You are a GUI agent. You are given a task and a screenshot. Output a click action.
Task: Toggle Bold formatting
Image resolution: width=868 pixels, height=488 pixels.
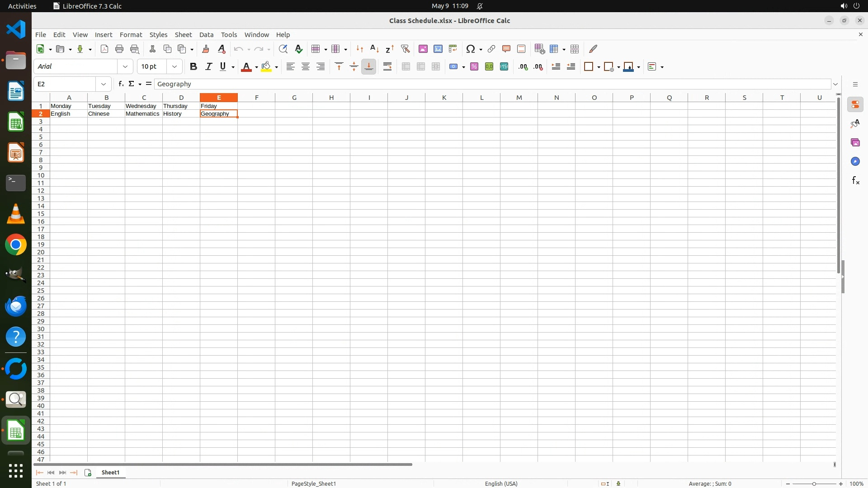tap(193, 67)
